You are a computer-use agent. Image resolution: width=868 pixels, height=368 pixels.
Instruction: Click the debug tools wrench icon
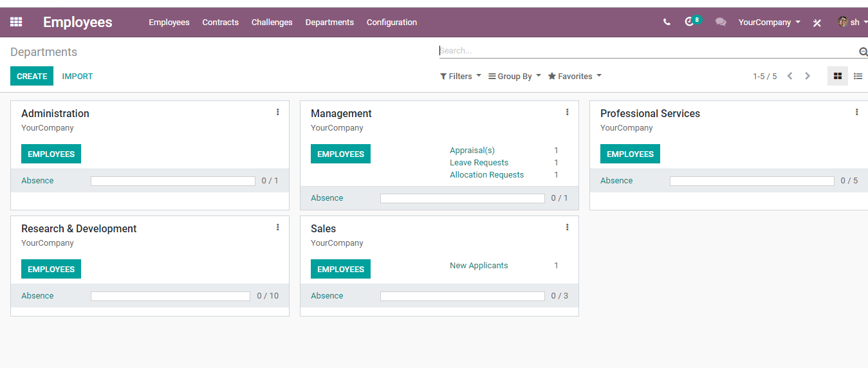coord(817,23)
